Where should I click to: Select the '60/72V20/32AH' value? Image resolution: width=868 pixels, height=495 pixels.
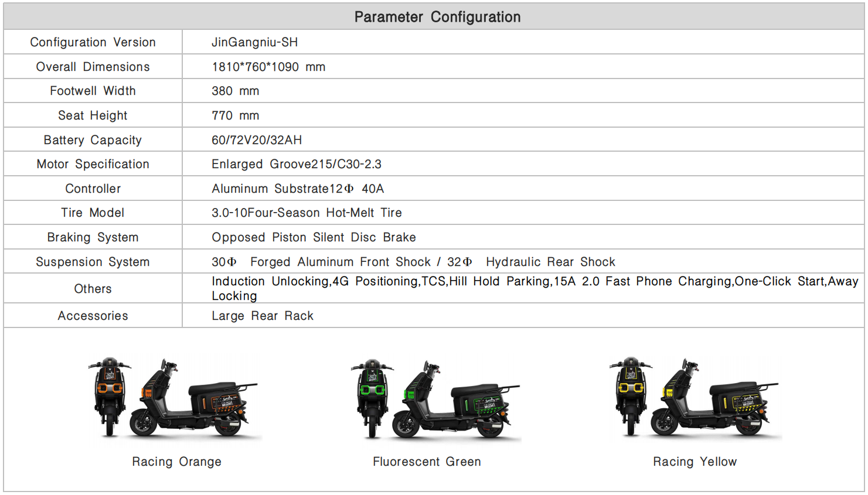click(x=257, y=140)
